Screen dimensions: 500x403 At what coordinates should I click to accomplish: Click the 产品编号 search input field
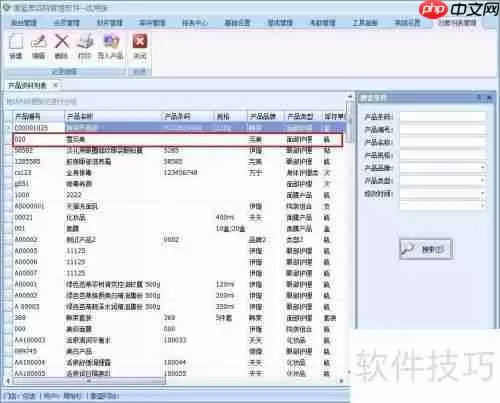(442, 129)
